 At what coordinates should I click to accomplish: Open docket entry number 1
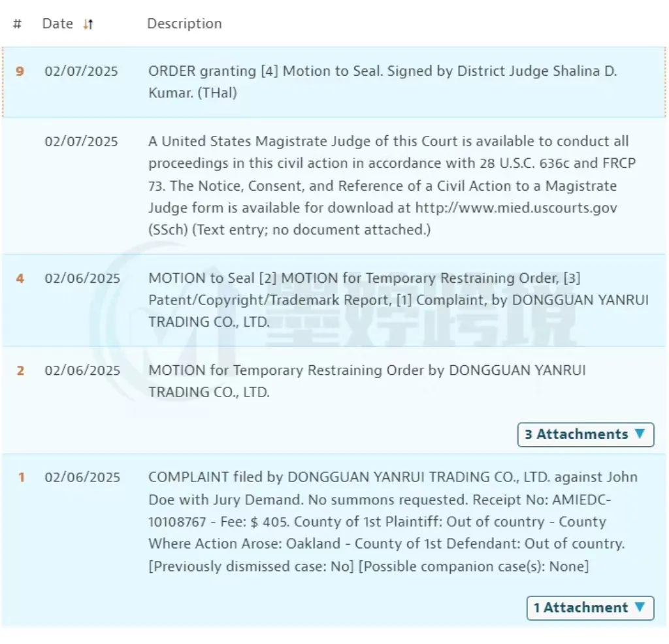tap(21, 477)
